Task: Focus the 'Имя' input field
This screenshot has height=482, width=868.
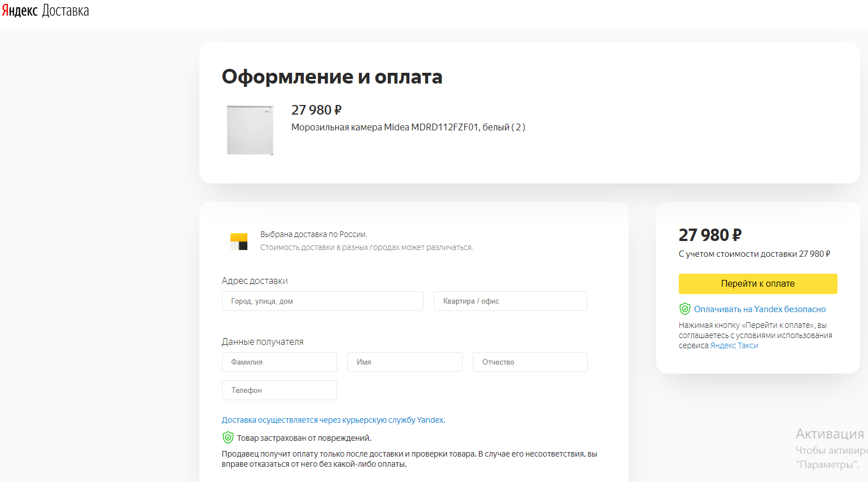Action: click(x=405, y=362)
